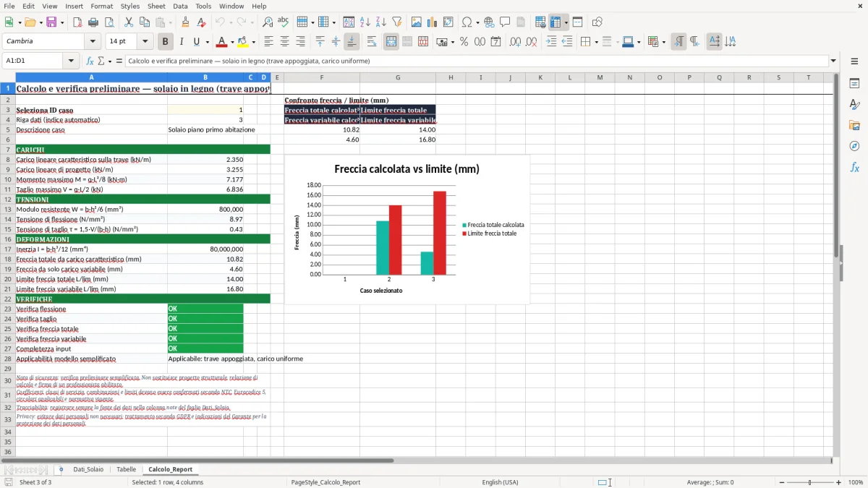This screenshot has height=488, width=868.
Task: Adjust the zoom slider handle
Action: (x=809, y=482)
